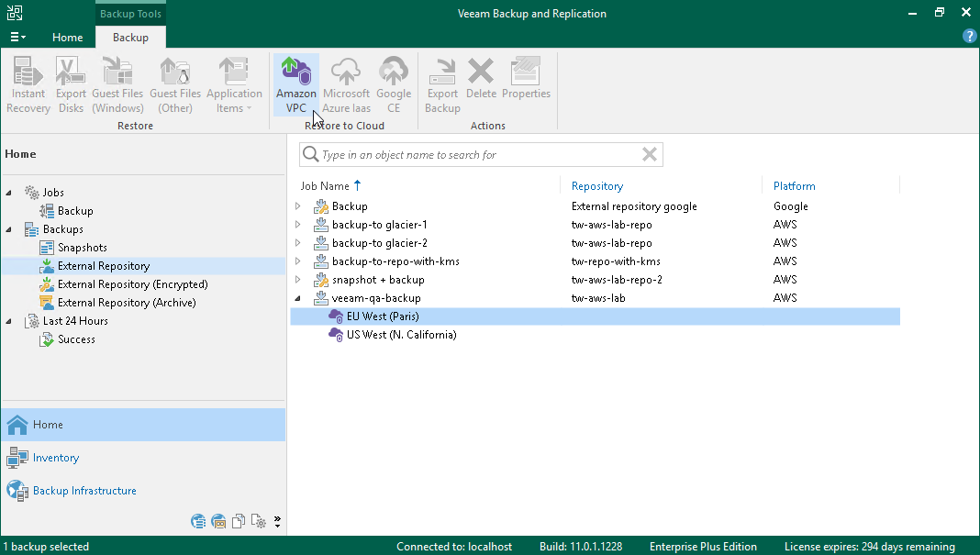Select External Repository (Archive) tree node

[127, 303]
